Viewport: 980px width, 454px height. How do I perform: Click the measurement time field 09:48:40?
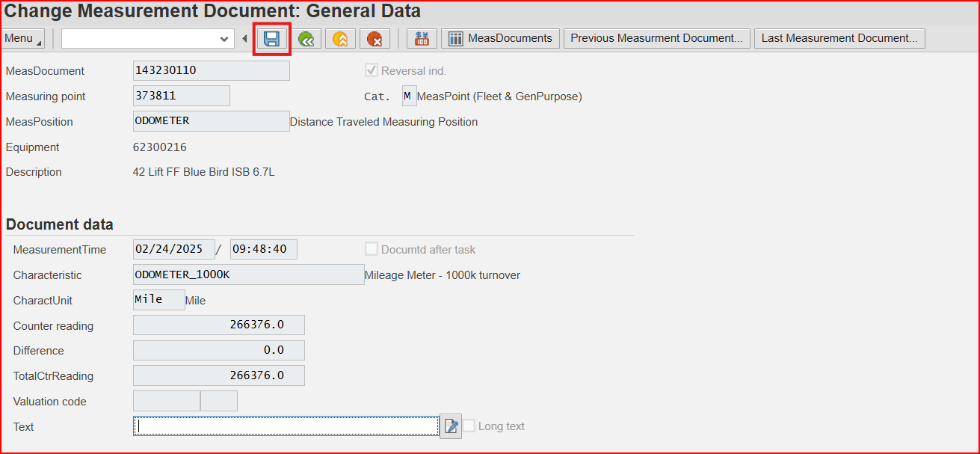point(264,249)
